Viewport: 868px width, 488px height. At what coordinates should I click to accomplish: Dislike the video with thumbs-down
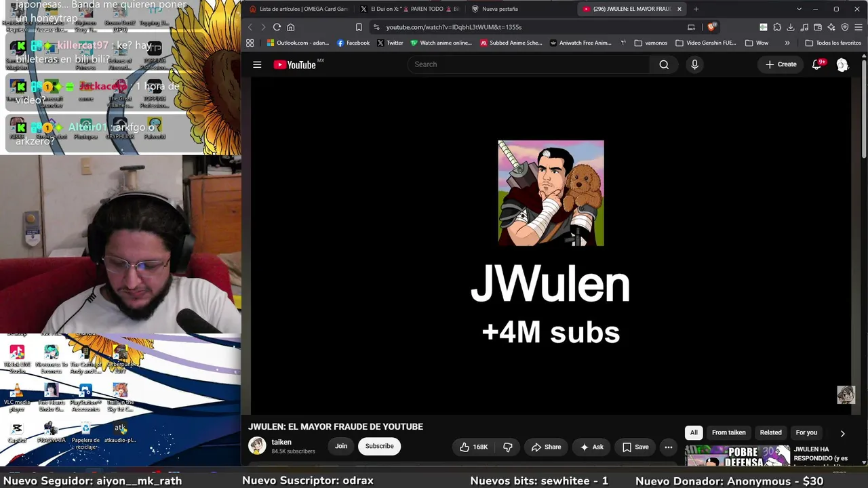(x=507, y=447)
